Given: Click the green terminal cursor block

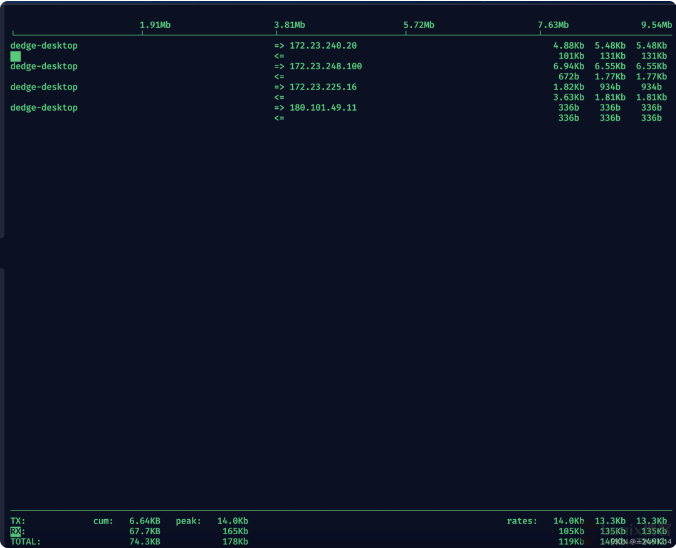Looking at the screenshot, I should point(16,56).
